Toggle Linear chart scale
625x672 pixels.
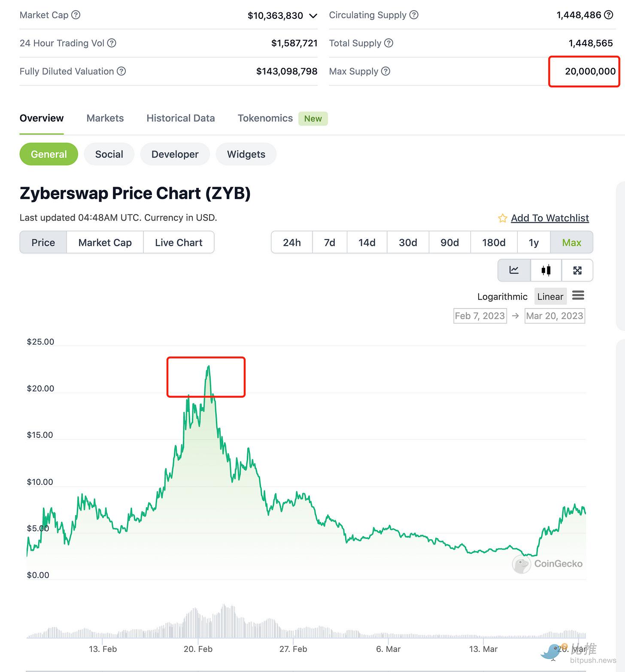pyautogui.click(x=550, y=297)
